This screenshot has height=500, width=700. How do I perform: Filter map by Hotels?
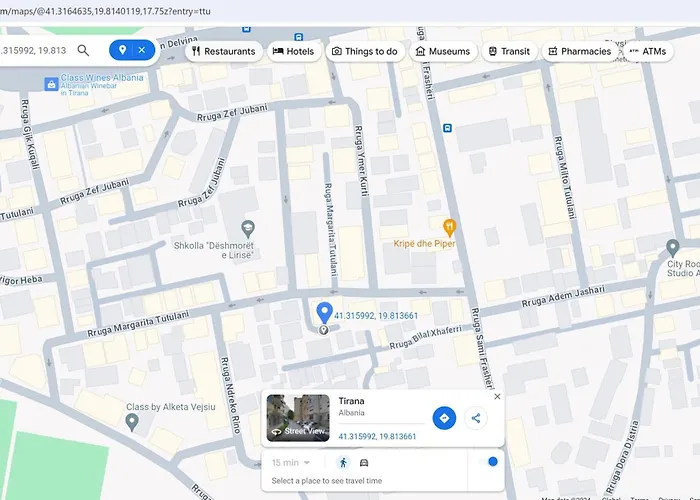tap(293, 51)
